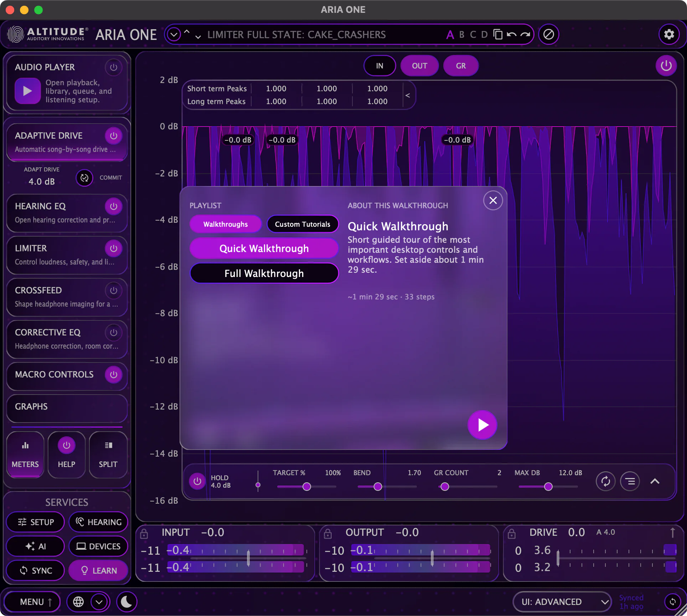Open the Devices service
687x616 pixels.
(x=98, y=546)
